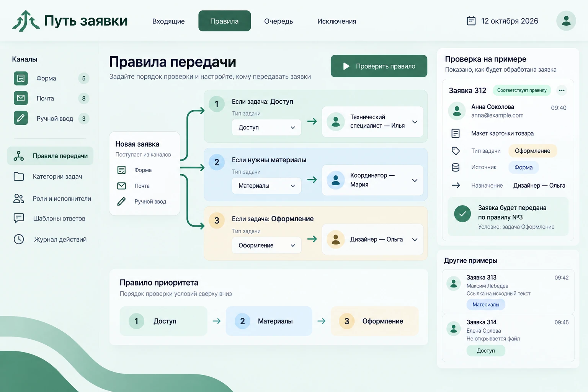Select priority step 1 Доступ
The width and height of the screenshot is (588, 392).
[x=163, y=321]
